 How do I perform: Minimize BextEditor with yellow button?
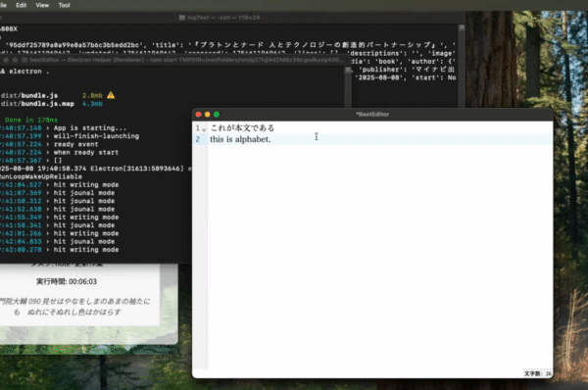click(208, 115)
